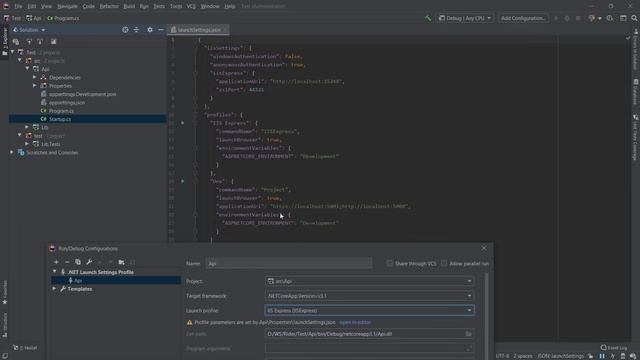
Task: Open the Project dropdown in dialog
Action: [369, 281]
